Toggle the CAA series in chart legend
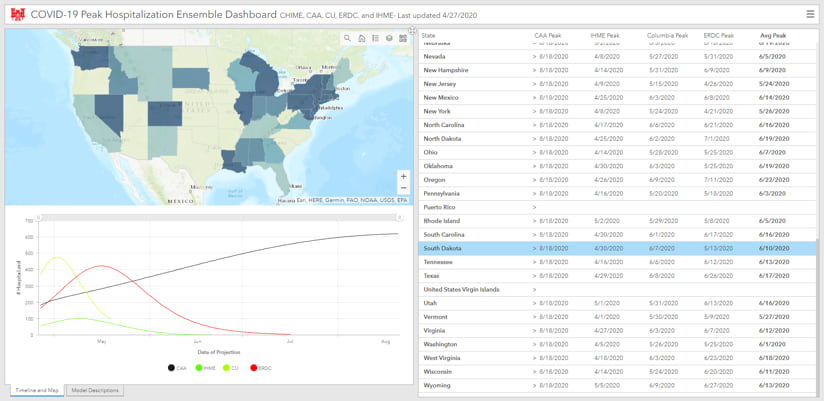 point(178,368)
